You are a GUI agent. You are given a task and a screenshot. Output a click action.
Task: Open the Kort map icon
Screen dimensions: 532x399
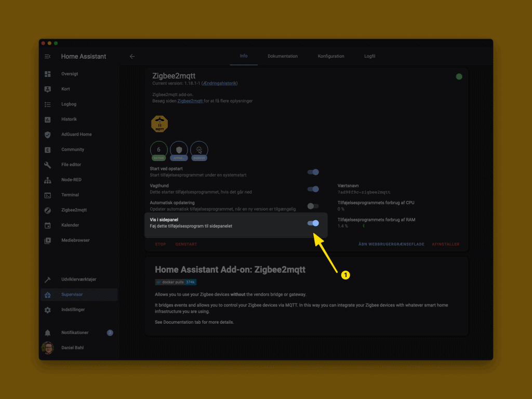(47, 89)
